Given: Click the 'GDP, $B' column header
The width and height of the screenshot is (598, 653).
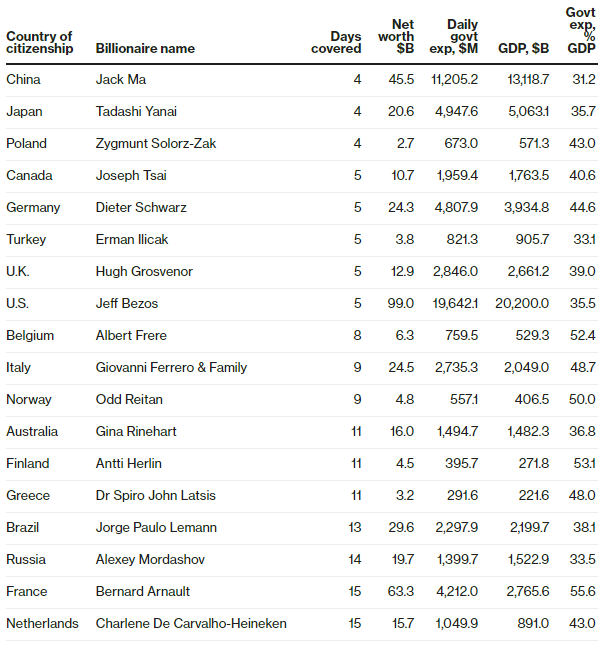Looking at the screenshot, I should (523, 49).
